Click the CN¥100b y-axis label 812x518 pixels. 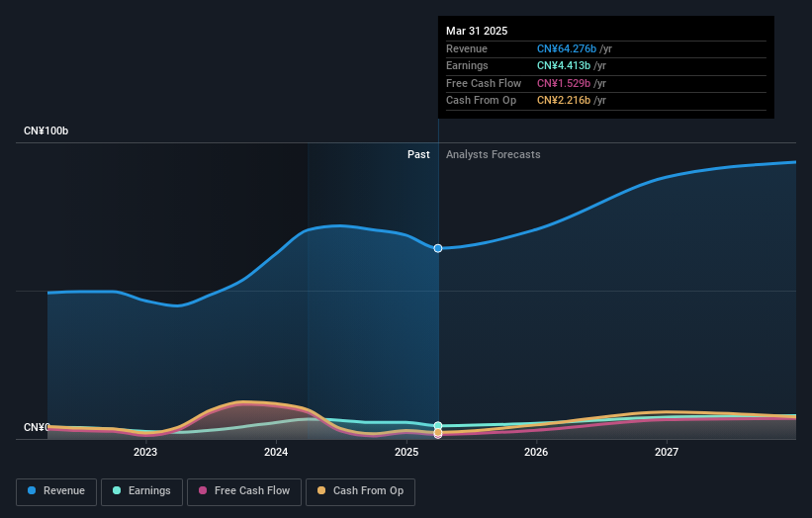click(x=46, y=130)
